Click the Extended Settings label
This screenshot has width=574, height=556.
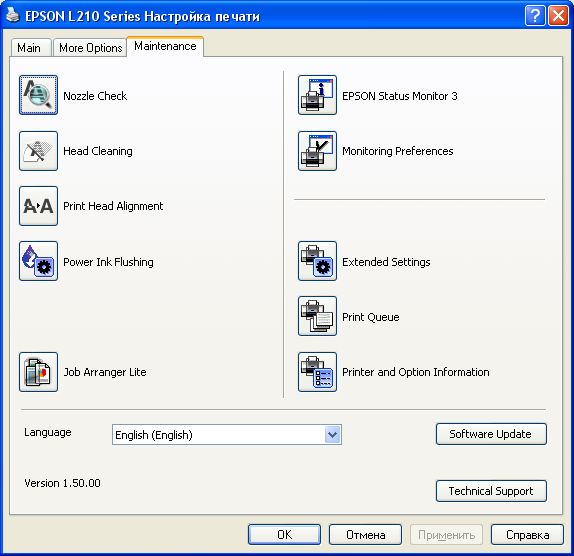(x=386, y=262)
